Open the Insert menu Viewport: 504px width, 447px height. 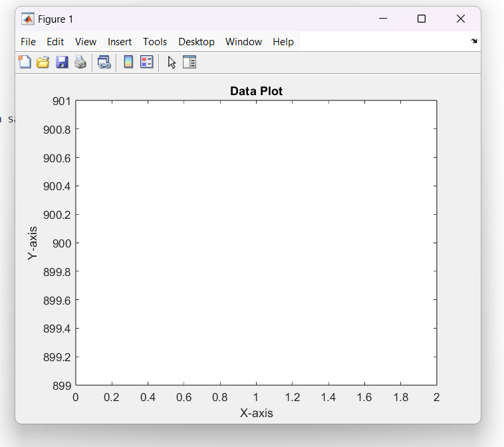coord(120,42)
